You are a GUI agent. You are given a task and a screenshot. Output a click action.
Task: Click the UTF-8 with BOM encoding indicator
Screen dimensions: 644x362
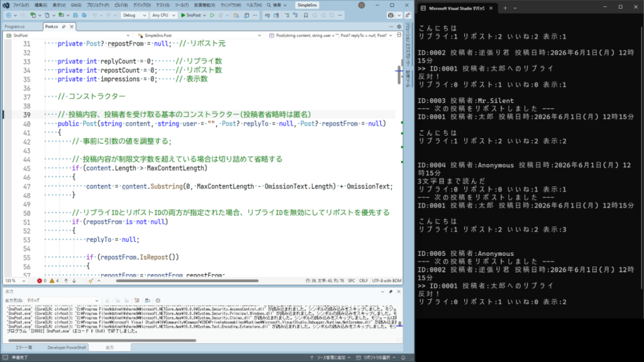[387, 281]
